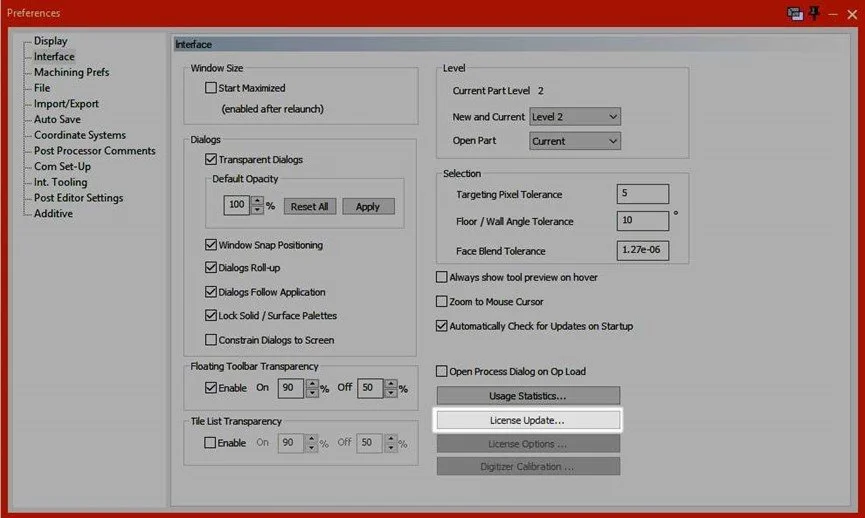Decrease Floating Toolbar Off transparency
865x518 pixels.
[391, 393]
